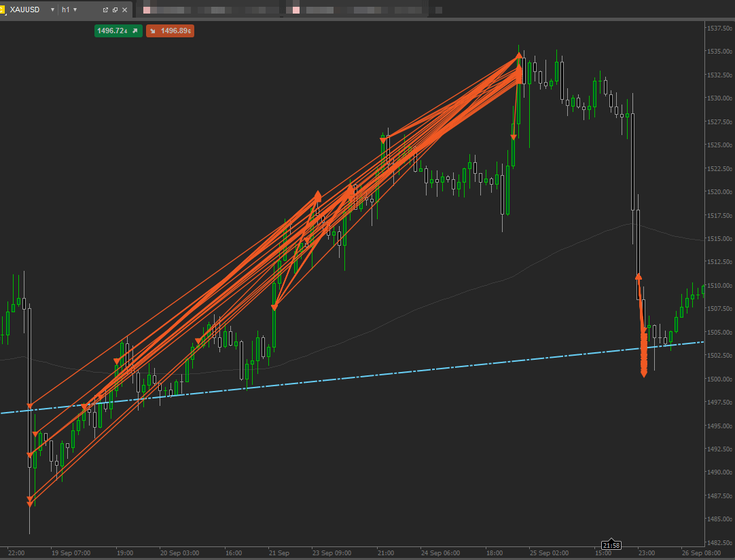This screenshot has width=735, height=560.
Task: Close the XAUUSD chart tab
Action: tap(125, 10)
